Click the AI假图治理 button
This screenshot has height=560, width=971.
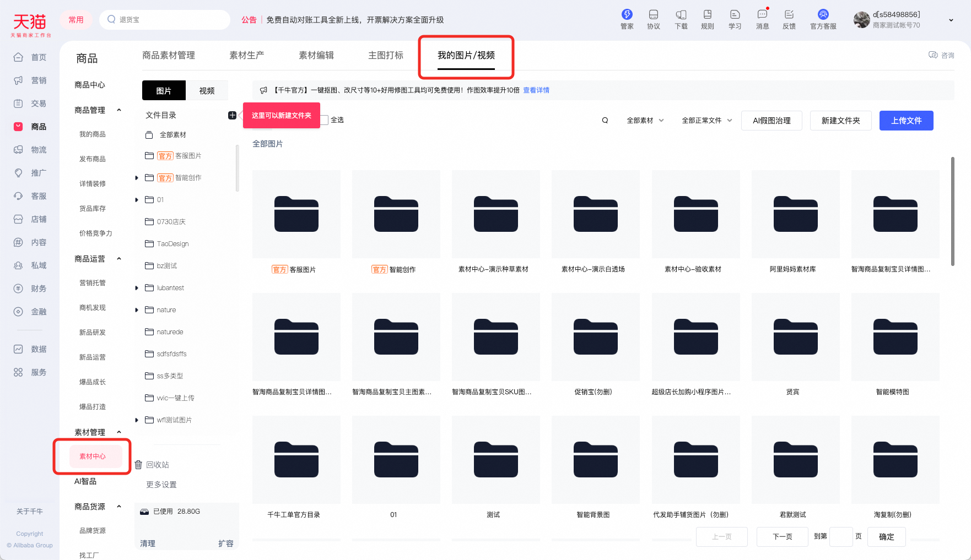772,121
